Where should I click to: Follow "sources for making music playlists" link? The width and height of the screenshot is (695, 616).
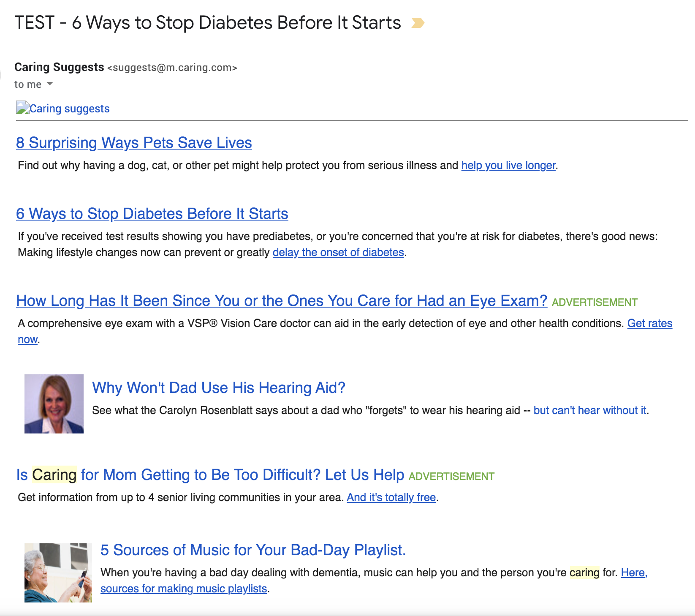click(184, 589)
